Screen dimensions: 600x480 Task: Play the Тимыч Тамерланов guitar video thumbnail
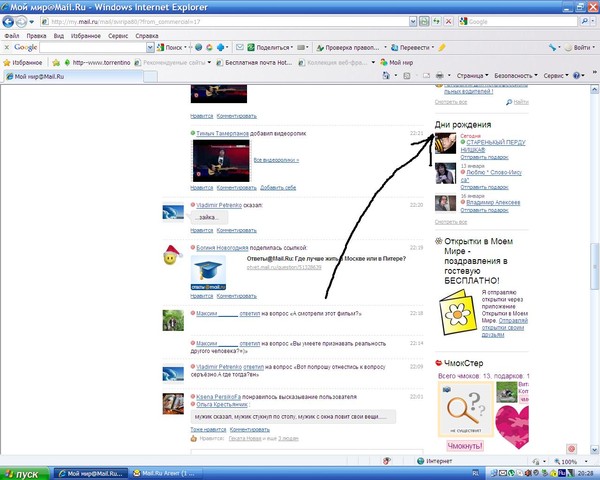tap(221, 161)
